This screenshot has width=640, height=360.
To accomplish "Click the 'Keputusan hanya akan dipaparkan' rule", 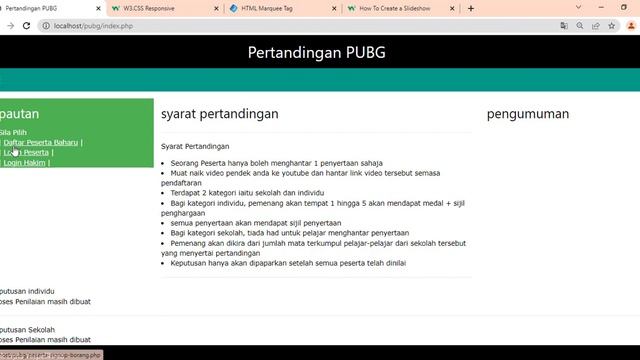I will 288,263.
